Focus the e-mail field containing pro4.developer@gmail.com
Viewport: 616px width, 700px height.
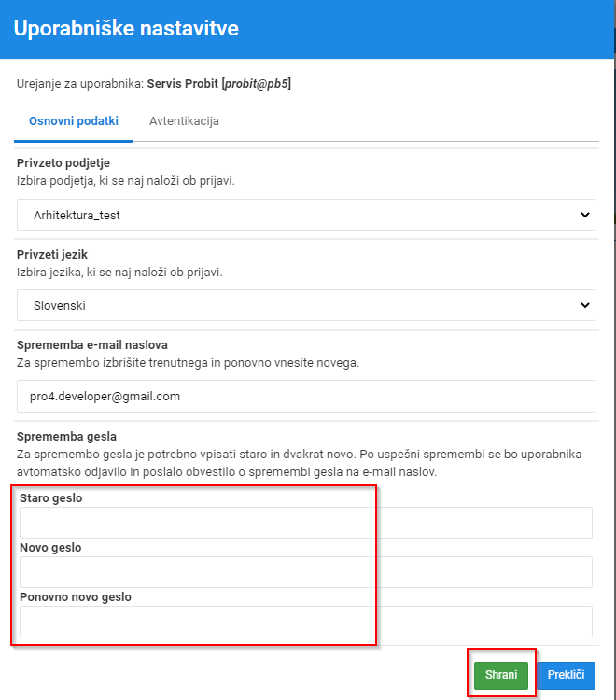click(x=306, y=396)
